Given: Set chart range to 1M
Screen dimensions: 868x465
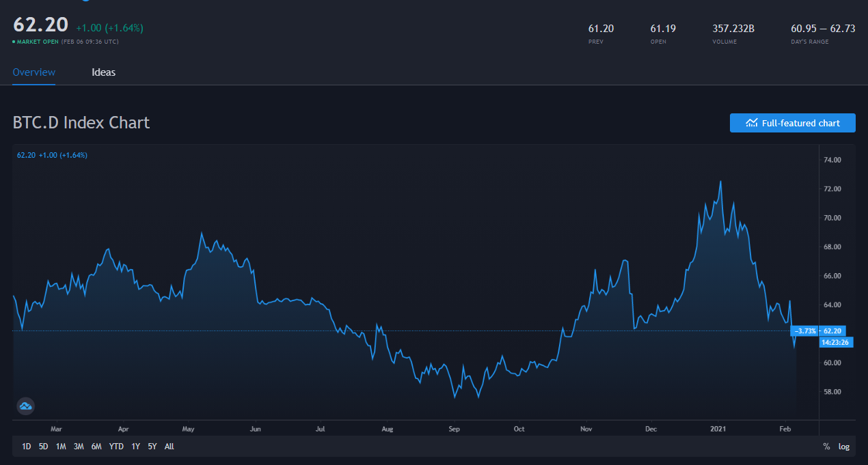Looking at the screenshot, I should click(x=61, y=447).
